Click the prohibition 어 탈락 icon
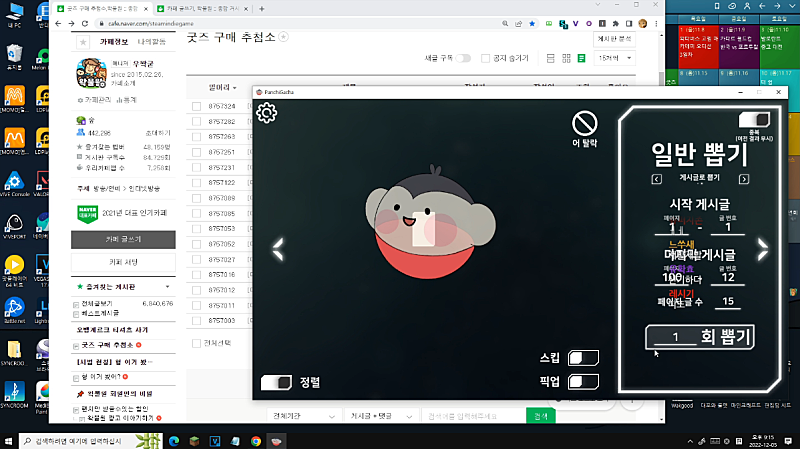800x449 pixels. [584, 123]
